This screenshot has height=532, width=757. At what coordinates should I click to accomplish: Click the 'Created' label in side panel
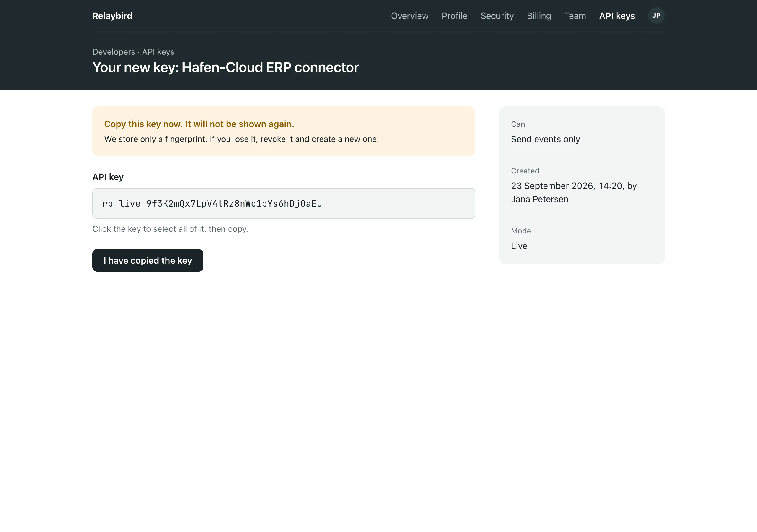tap(525, 171)
